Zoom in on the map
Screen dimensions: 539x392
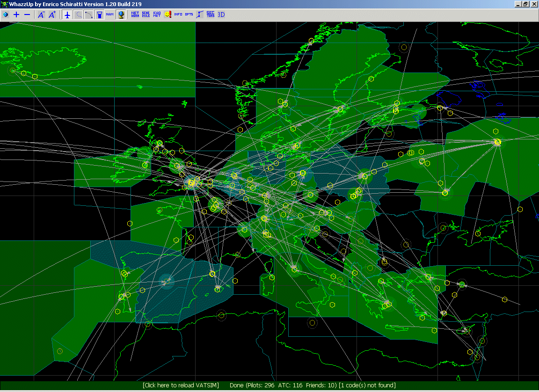coord(15,15)
